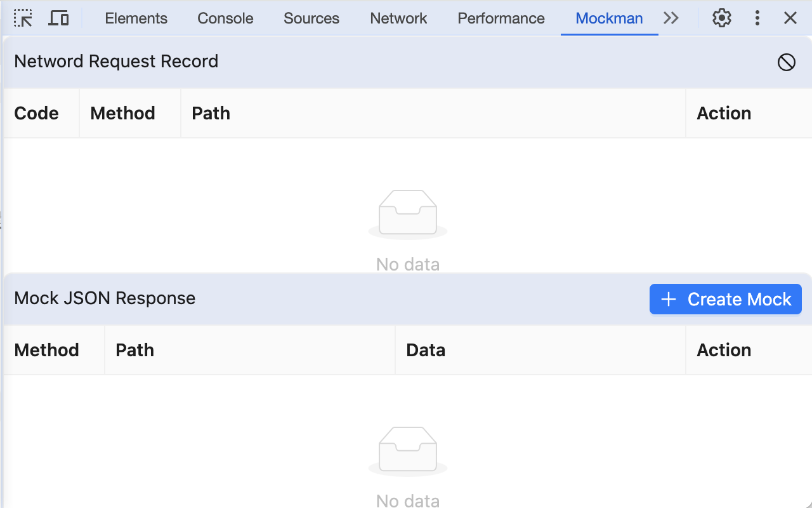Open DevTools settings gear
812x508 pixels.
[x=721, y=18]
